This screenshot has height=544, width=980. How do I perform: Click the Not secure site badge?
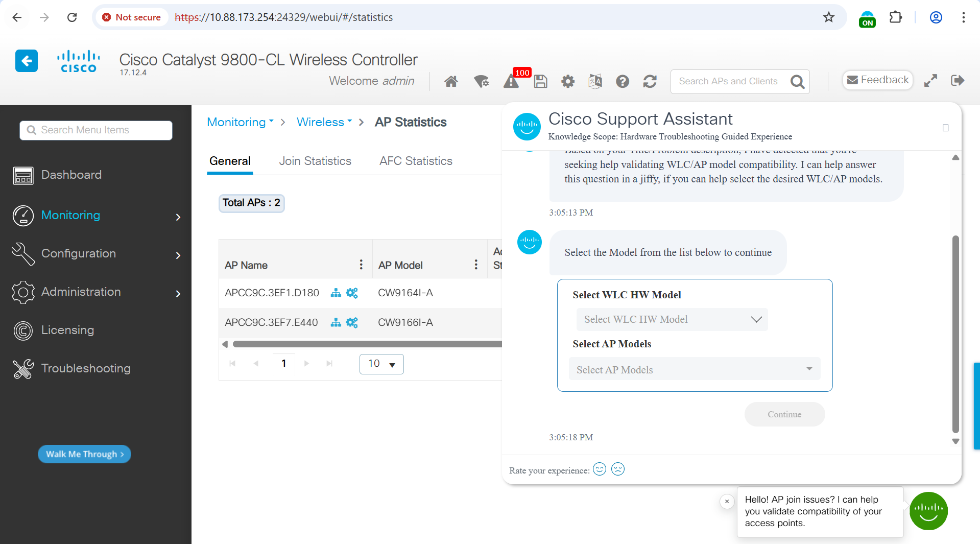[132, 17]
